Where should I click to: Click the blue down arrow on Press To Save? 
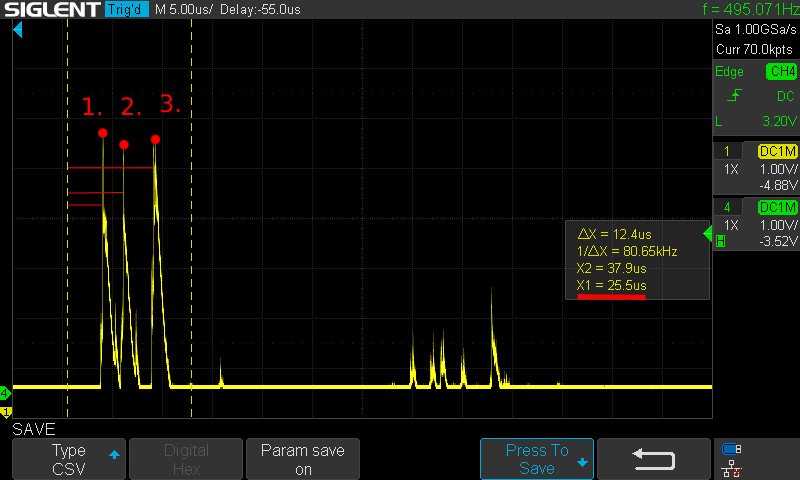[x=582, y=463]
